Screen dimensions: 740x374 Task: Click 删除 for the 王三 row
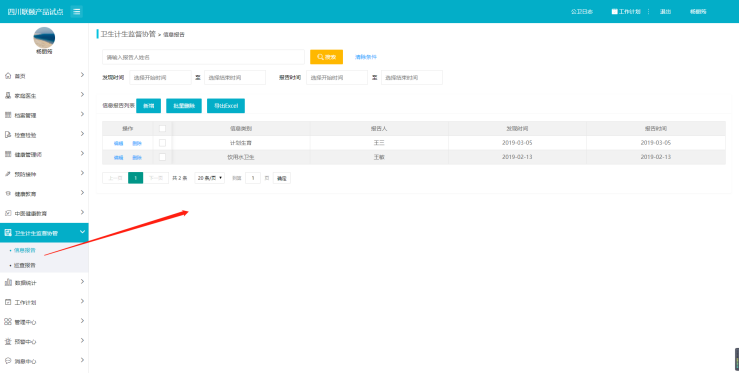[137, 143]
